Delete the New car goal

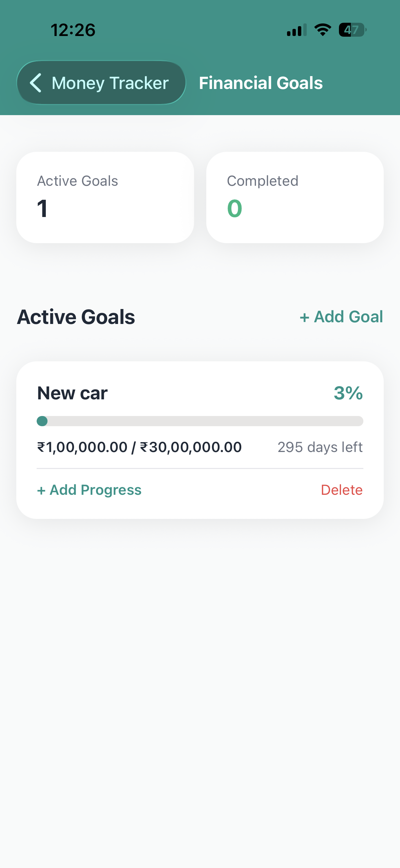(342, 490)
